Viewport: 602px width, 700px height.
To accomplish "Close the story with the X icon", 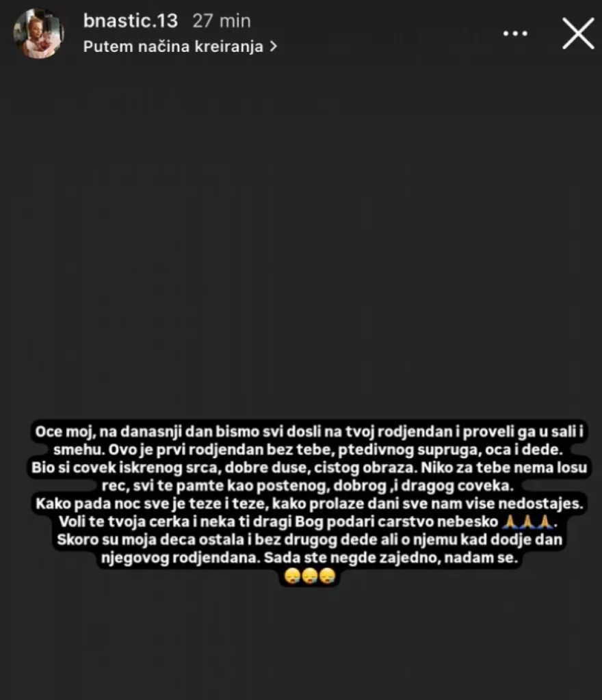I will tap(578, 33).
